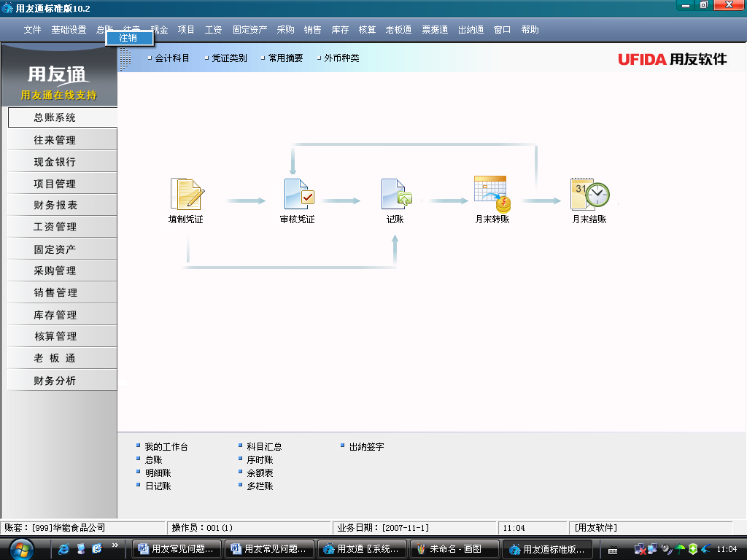Select the 老 板 通 sidebar module

tap(63, 359)
